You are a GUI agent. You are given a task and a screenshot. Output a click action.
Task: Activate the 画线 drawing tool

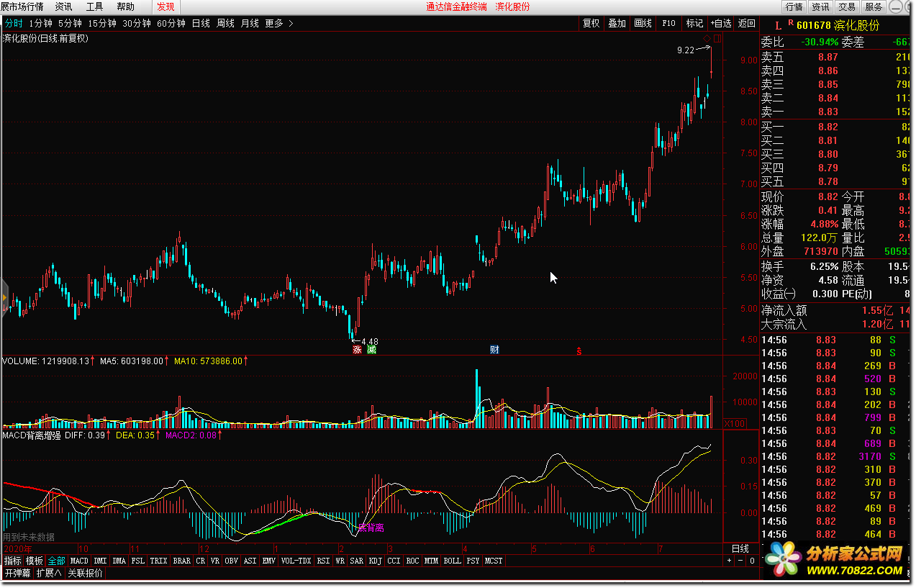point(643,23)
